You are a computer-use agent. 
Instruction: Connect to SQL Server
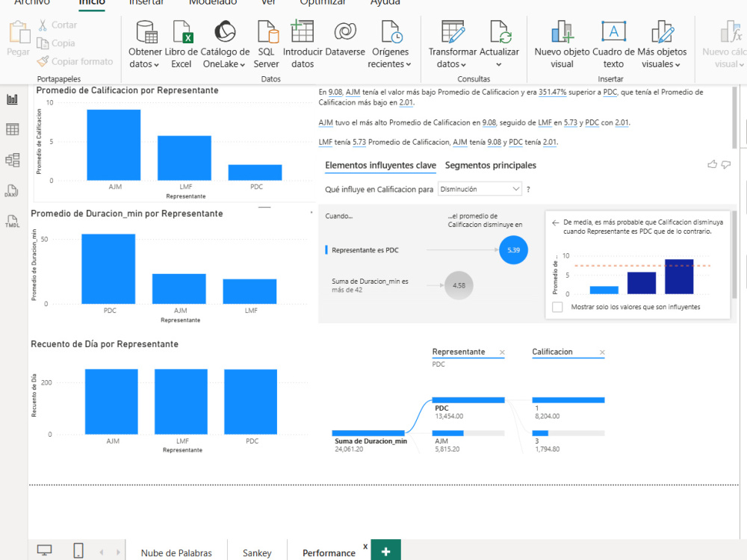(x=267, y=44)
